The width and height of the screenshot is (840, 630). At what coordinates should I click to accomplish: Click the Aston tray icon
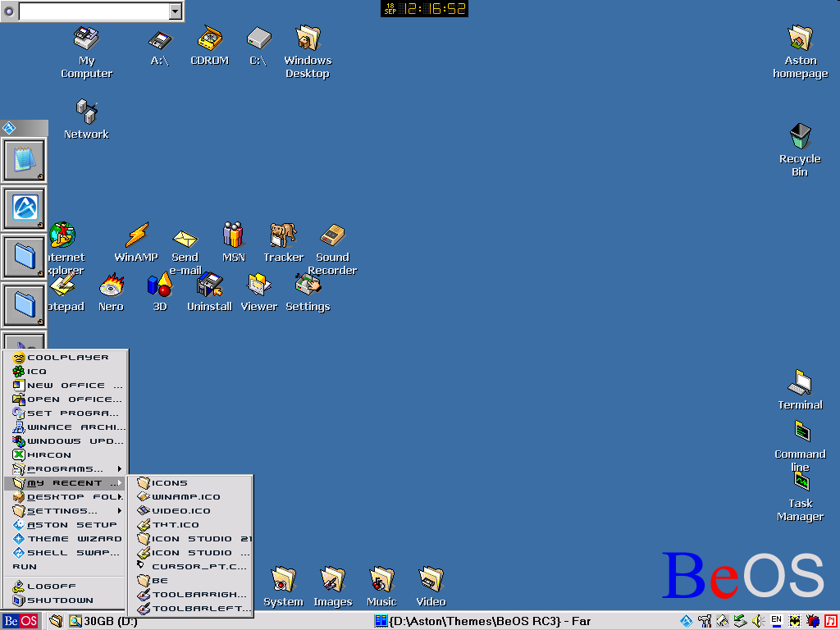687,622
